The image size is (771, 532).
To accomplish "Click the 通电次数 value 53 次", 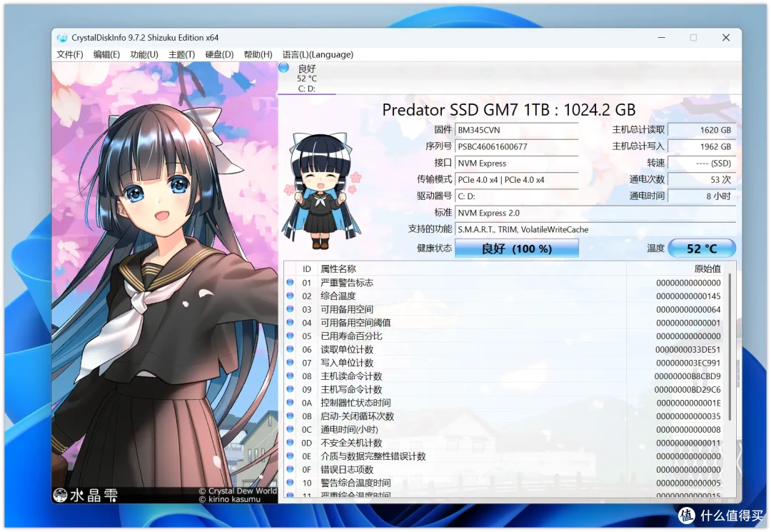I will 702,179.
